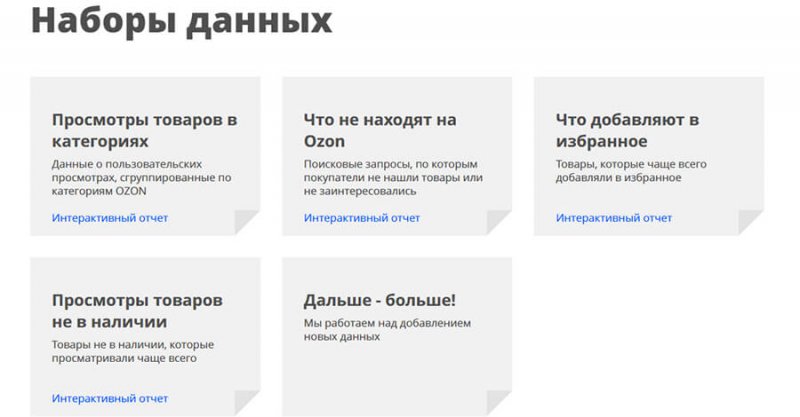Select the 'Просмотры товаров в категориях' card title
The image size is (800, 417).
[x=144, y=130]
